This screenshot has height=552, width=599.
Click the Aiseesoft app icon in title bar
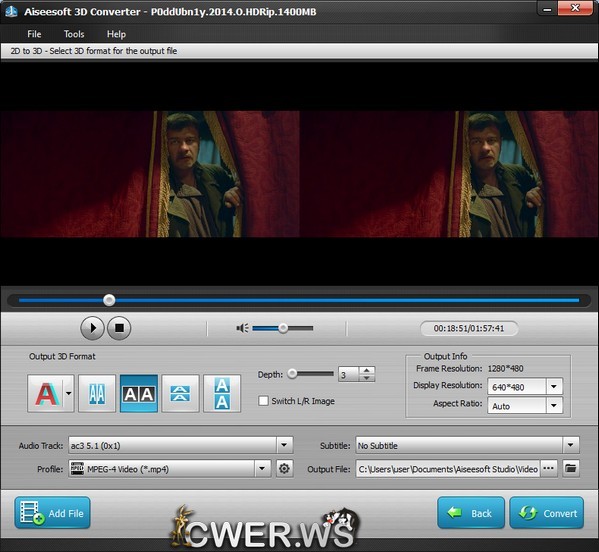click(11, 12)
